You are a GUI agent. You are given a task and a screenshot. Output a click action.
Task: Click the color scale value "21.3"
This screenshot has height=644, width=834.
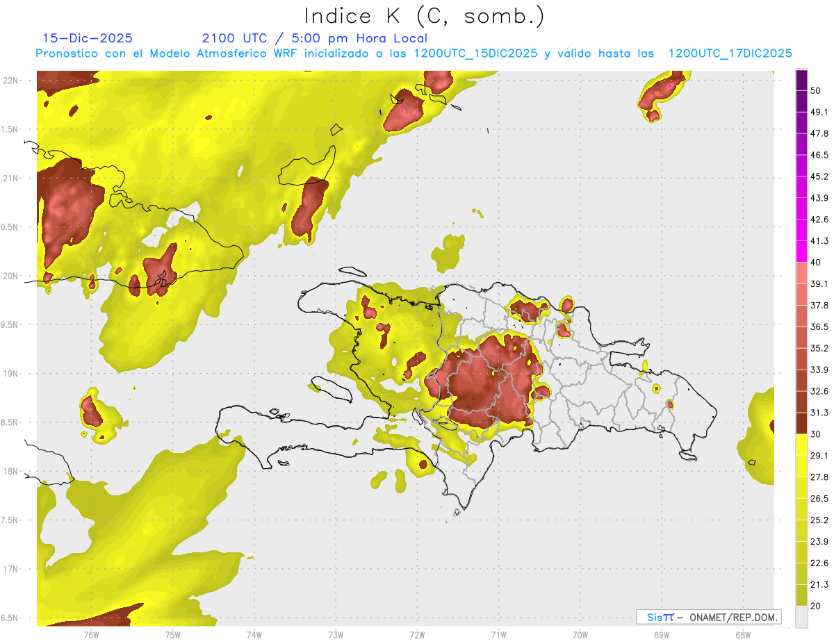click(x=819, y=585)
